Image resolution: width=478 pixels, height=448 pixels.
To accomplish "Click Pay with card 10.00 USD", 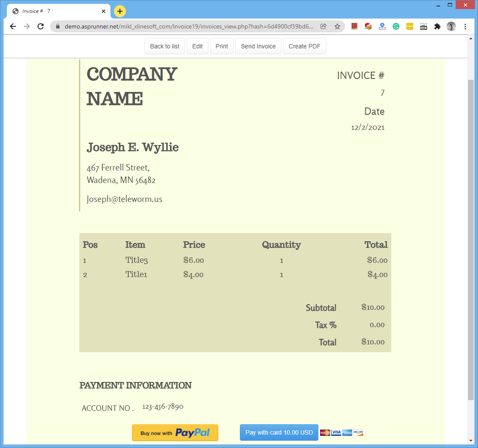I will 279,432.
